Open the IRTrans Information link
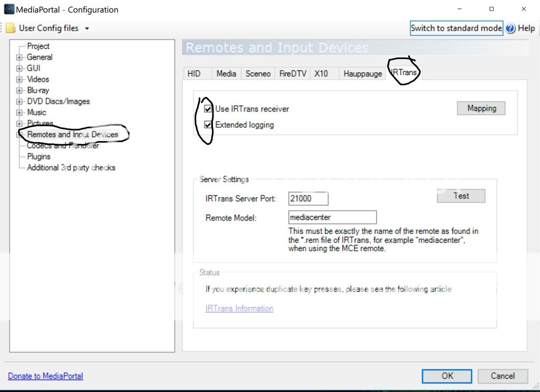 click(x=239, y=309)
